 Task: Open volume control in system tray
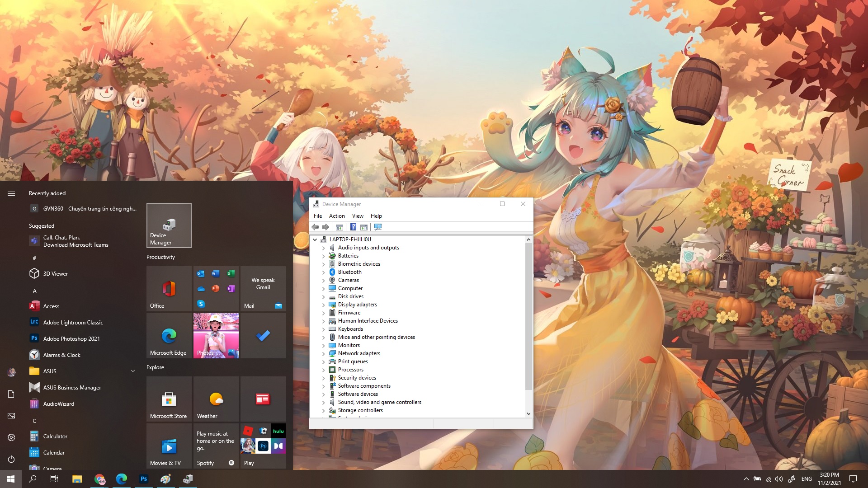778,479
